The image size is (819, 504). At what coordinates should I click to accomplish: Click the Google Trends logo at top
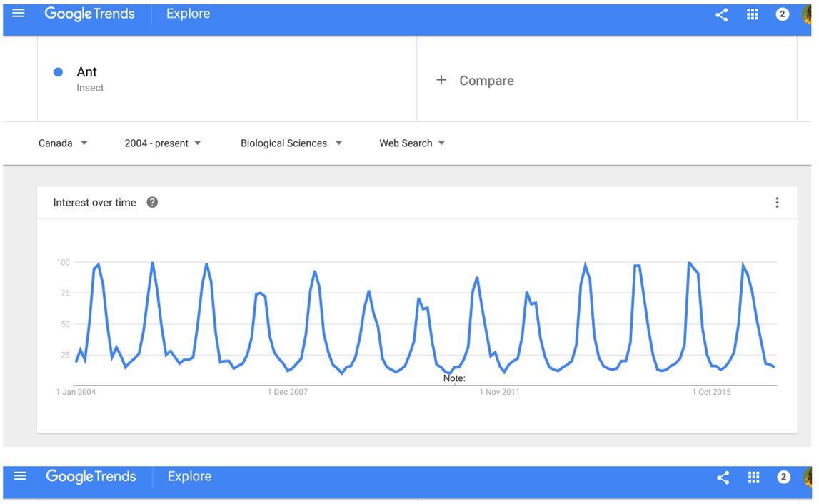tap(89, 14)
